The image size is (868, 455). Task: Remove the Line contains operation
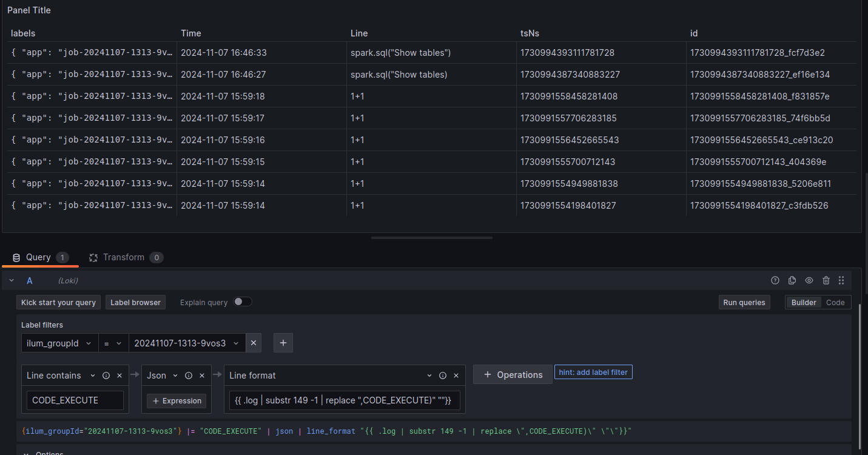[119, 375]
